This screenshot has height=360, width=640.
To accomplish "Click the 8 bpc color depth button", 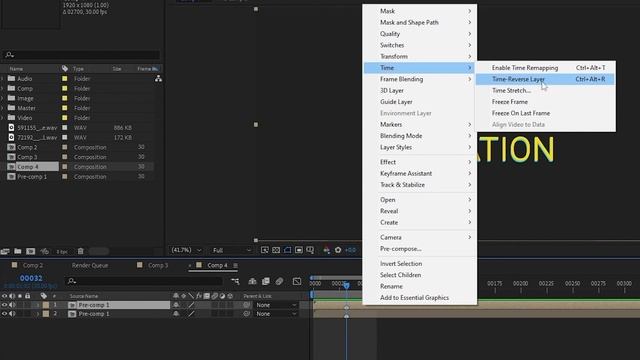I will pyautogui.click(x=62, y=252).
